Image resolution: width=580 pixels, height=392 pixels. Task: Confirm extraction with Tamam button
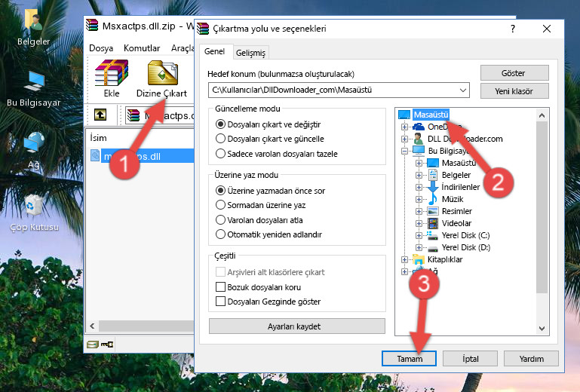click(409, 359)
